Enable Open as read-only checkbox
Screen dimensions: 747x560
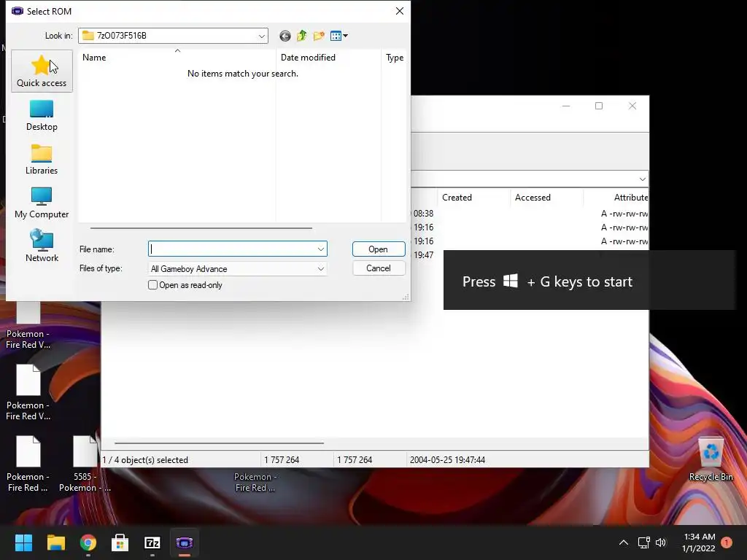pyautogui.click(x=153, y=285)
